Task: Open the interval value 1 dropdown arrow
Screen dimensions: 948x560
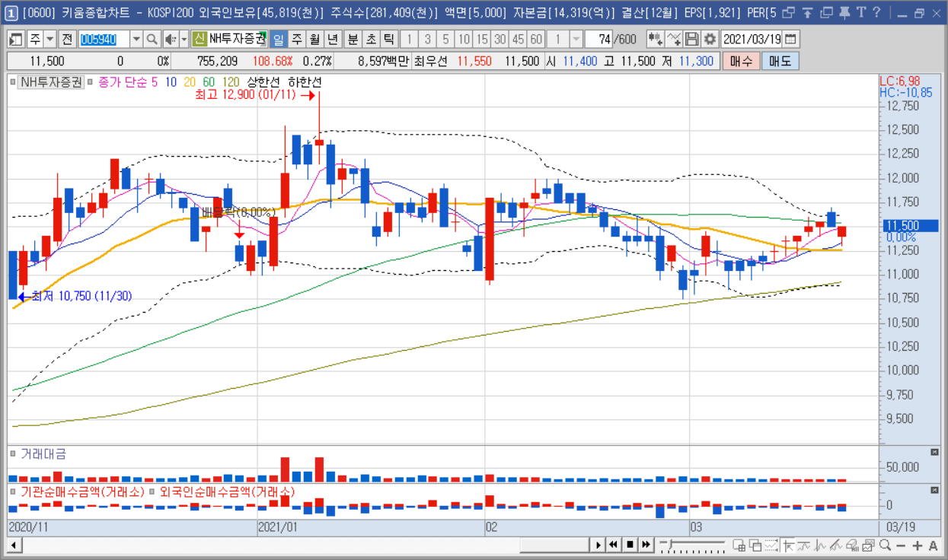Action: (576, 39)
